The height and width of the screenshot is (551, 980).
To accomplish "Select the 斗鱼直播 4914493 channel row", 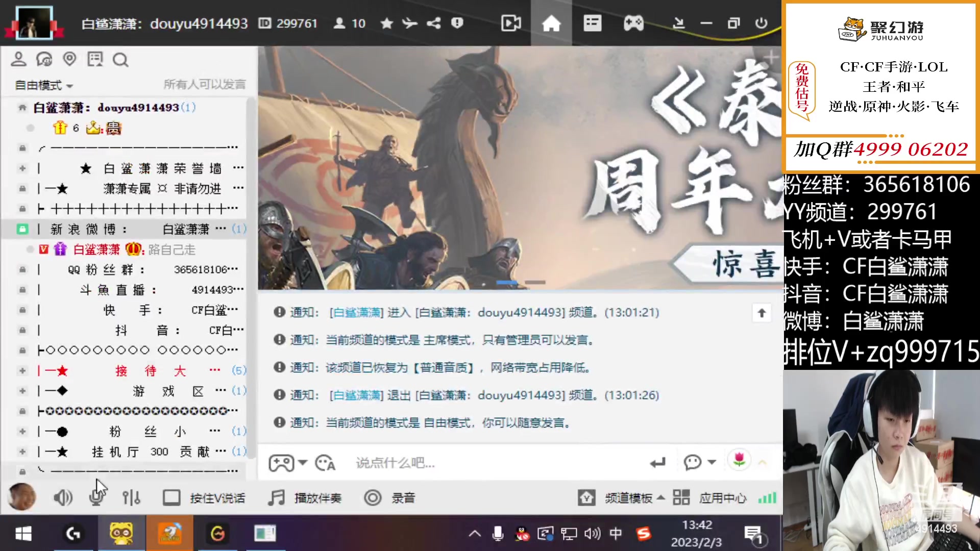I will pos(124,290).
